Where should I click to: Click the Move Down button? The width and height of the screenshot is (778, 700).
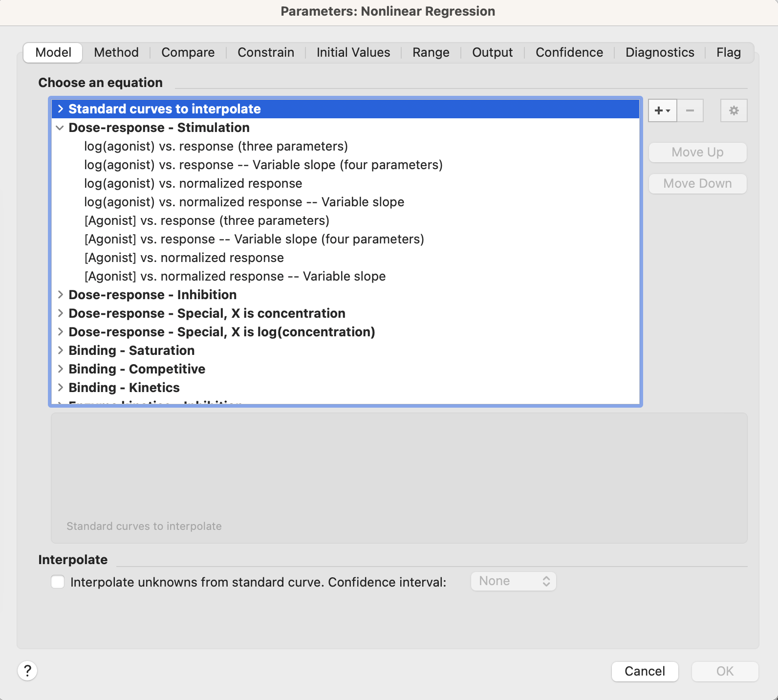pos(697,184)
